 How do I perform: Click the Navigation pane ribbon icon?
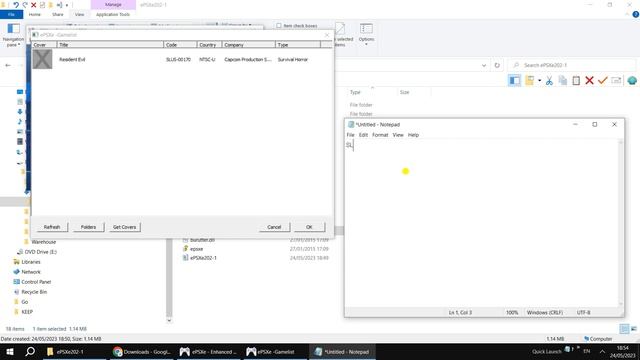(13, 34)
